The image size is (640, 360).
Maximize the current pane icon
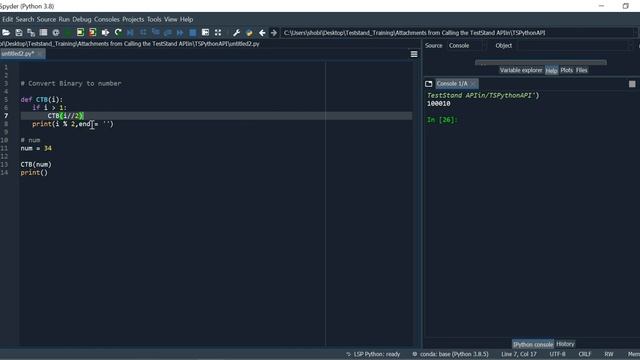tap(205, 33)
